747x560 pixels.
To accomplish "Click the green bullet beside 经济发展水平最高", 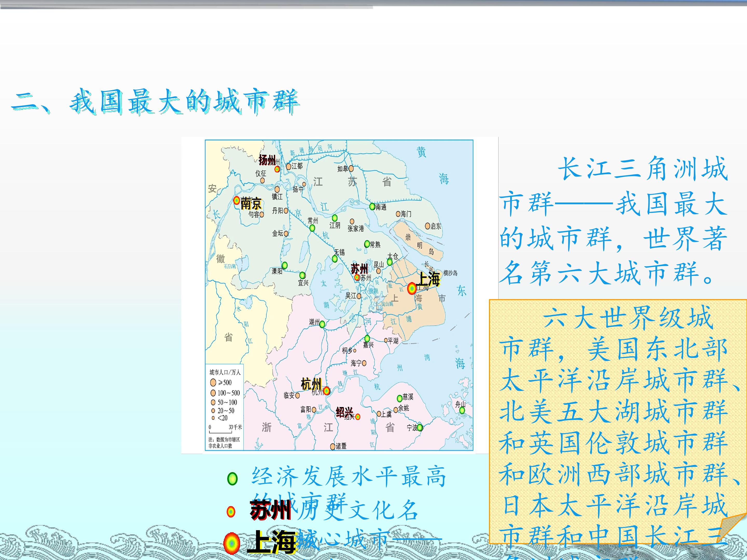I will click(232, 479).
